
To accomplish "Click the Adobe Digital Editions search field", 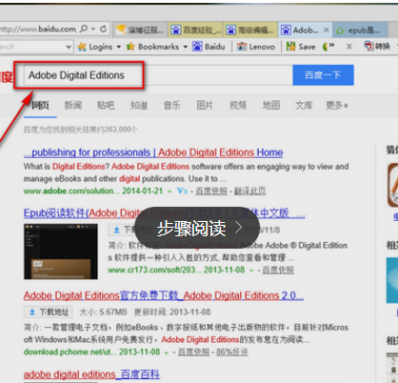I will (158, 75).
